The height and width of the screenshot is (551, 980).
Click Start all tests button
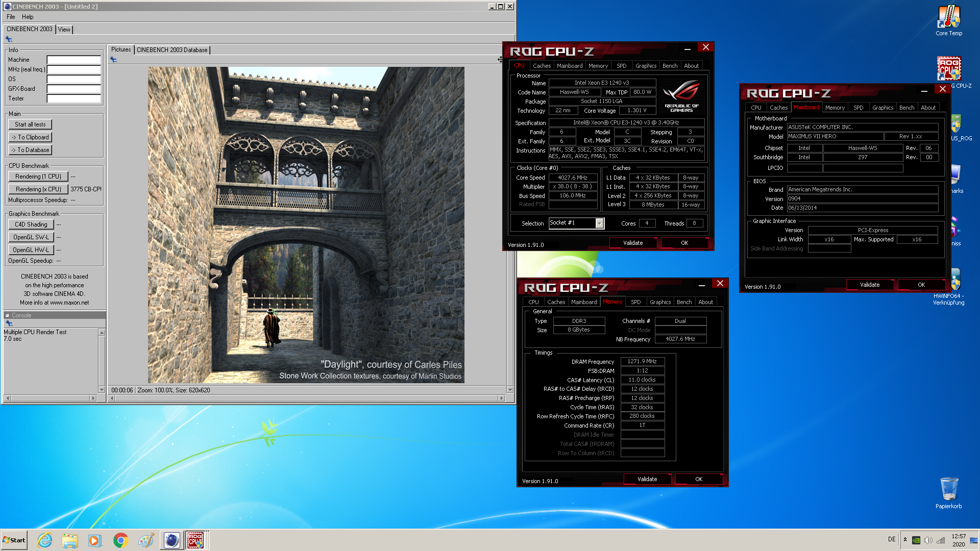point(30,124)
